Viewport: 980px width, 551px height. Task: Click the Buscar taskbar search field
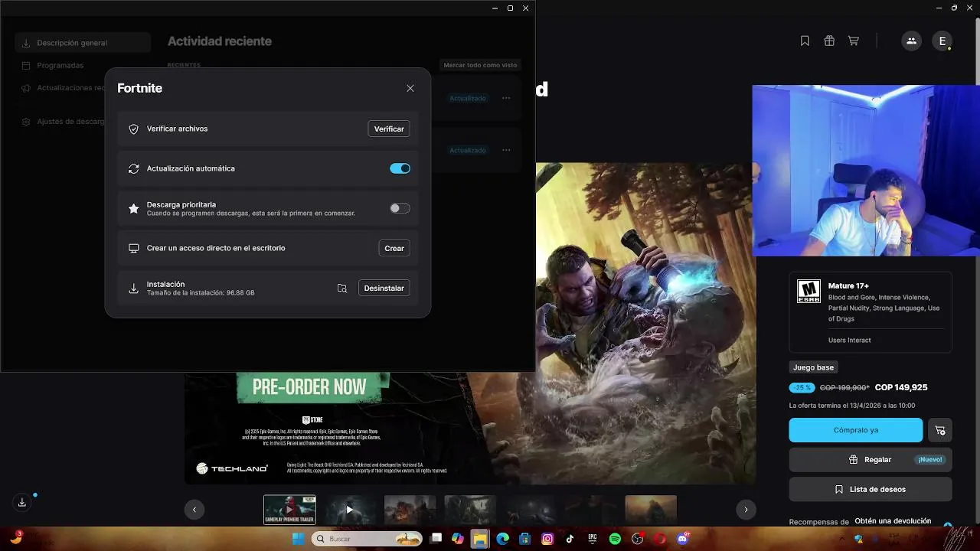click(x=367, y=539)
